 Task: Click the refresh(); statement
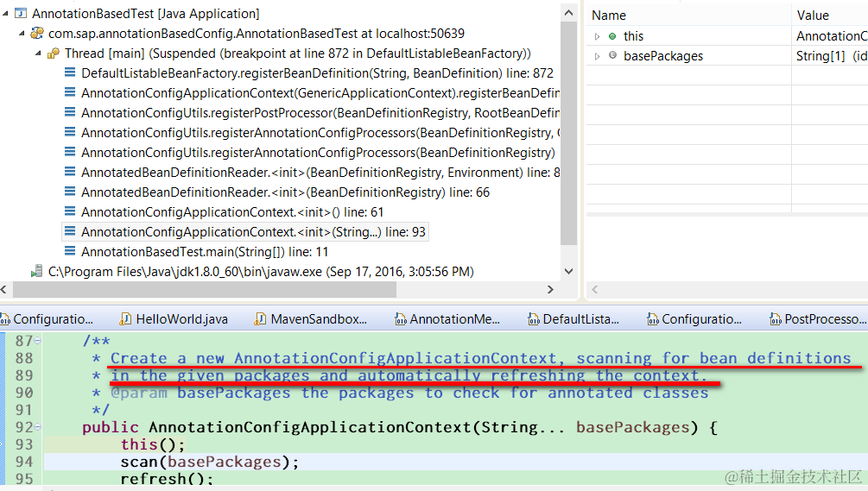(x=167, y=479)
